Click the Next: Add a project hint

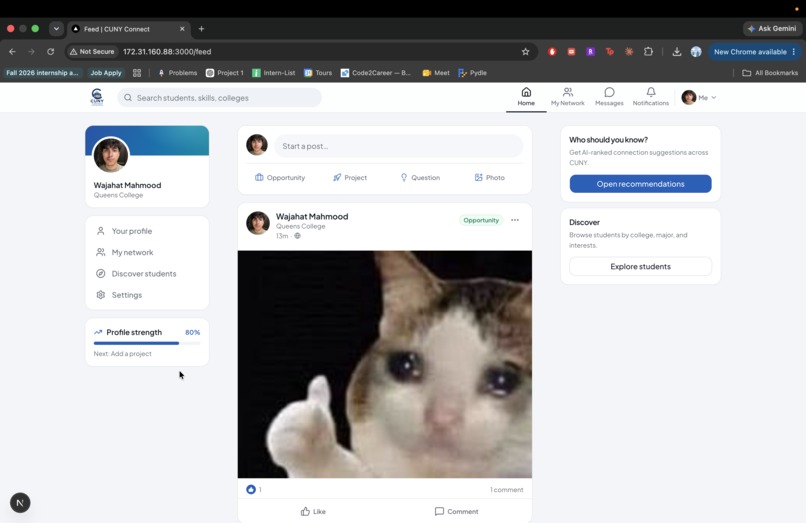122,354
